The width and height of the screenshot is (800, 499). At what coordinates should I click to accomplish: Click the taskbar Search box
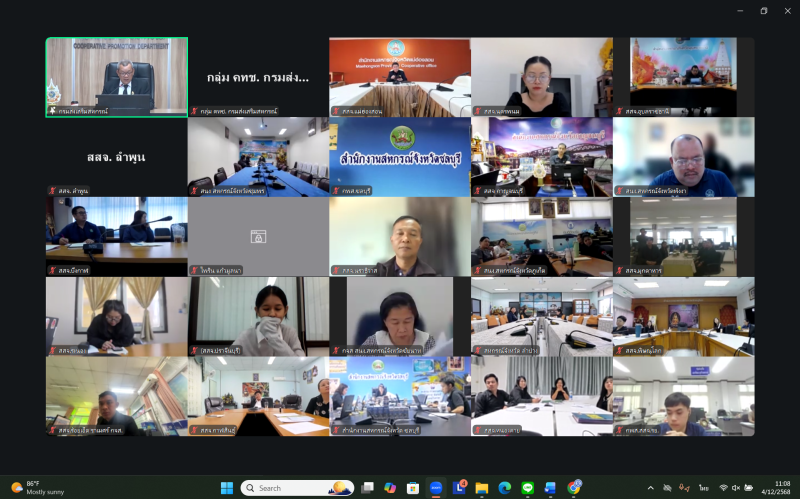297,488
